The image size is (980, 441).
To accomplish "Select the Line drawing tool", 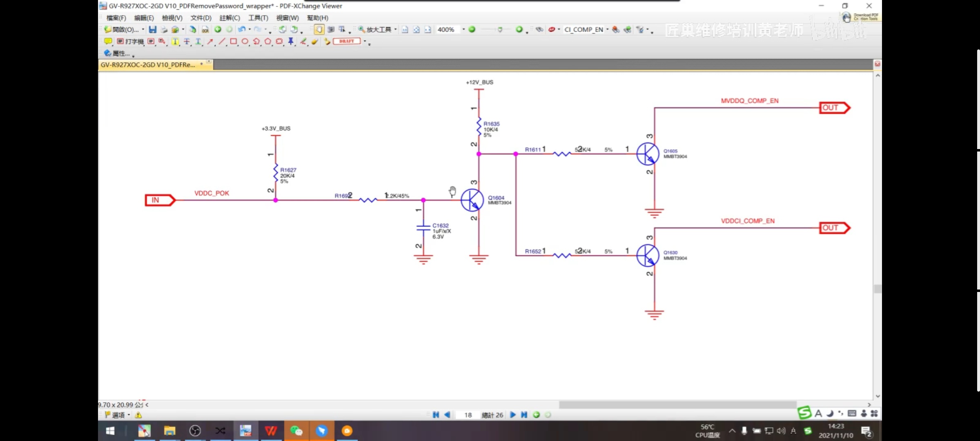I will tap(222, 41).
